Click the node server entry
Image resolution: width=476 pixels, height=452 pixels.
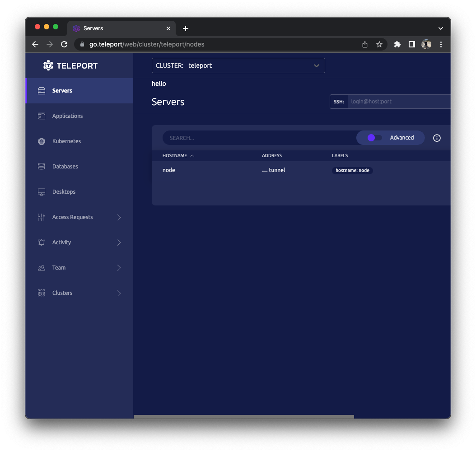(168, 170)
